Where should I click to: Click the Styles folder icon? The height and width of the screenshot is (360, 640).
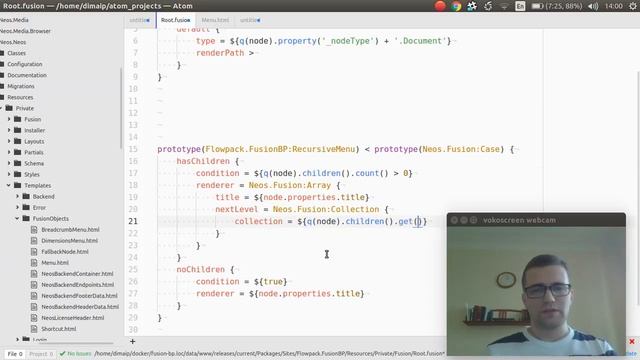point(17,174)
